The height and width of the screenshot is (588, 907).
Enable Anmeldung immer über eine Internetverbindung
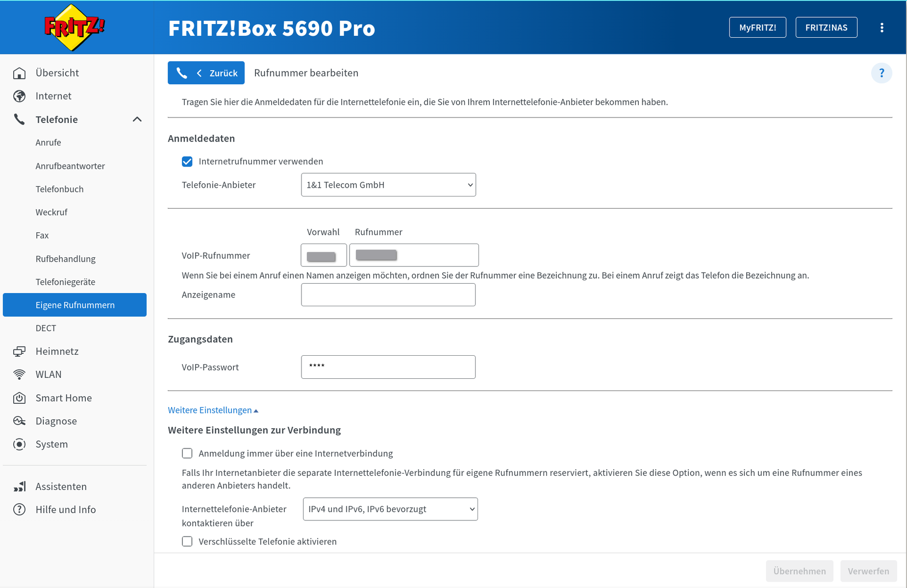(187, 453)
